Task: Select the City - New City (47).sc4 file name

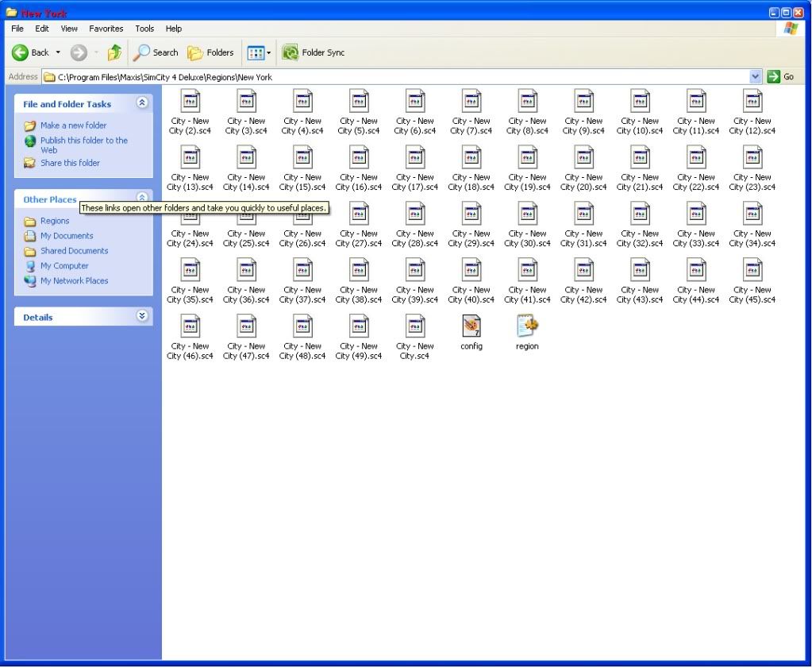Action: point(247,351)
